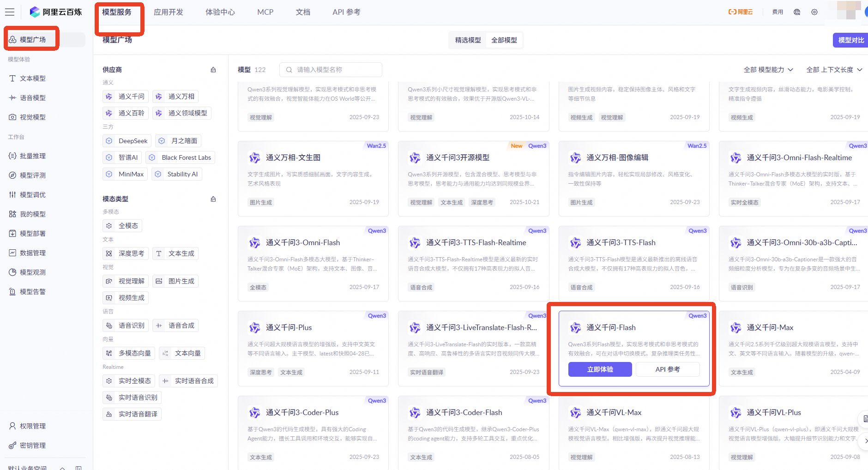868x470 pixels.
Task: Click the hamburger menu icon at top-left
Action: [x=10, y=12]
